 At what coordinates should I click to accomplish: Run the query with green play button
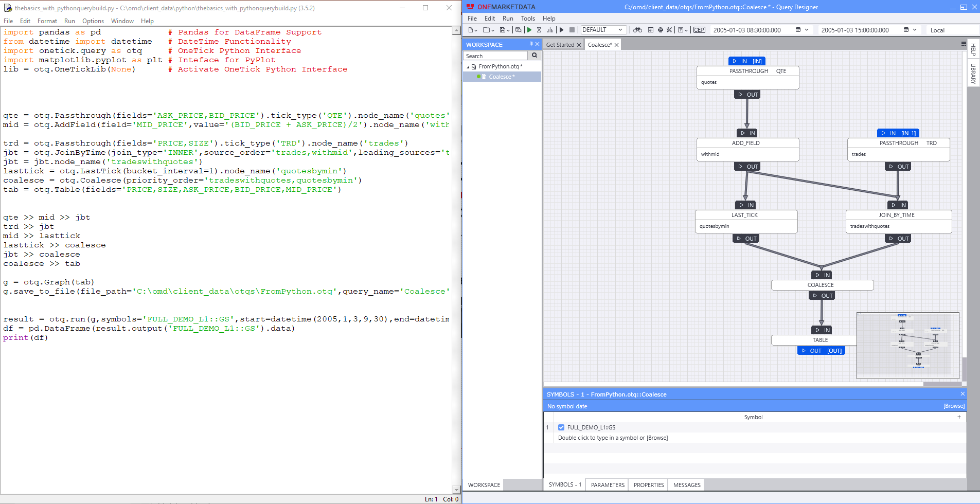[529, 30]
